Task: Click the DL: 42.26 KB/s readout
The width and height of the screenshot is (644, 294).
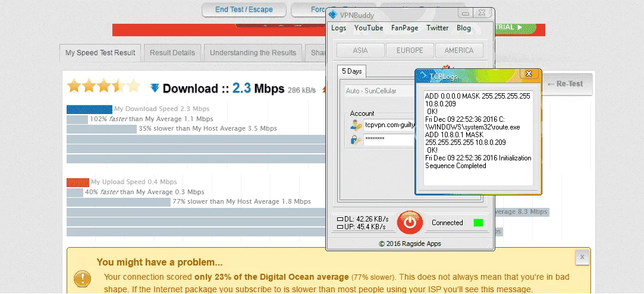Action: tap(366, 219)
